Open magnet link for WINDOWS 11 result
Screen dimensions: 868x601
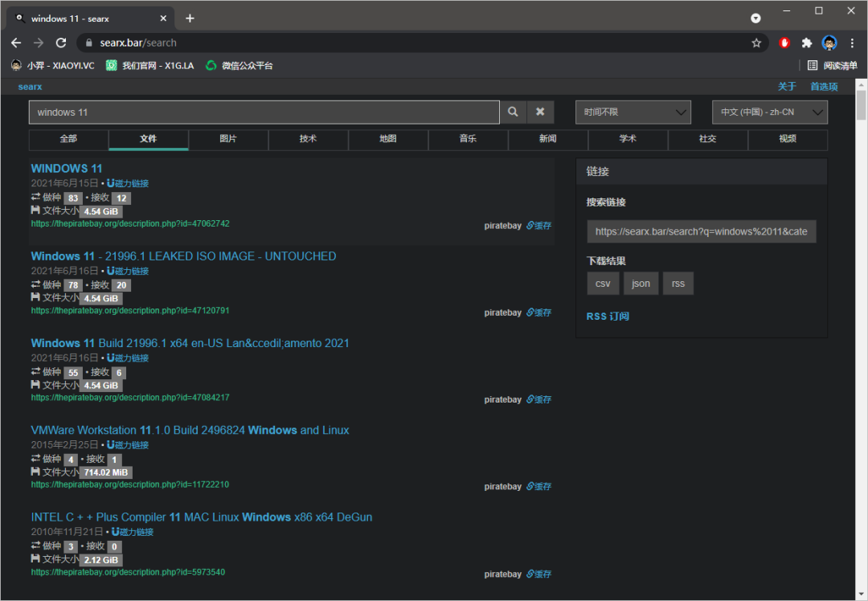[128, 183]
